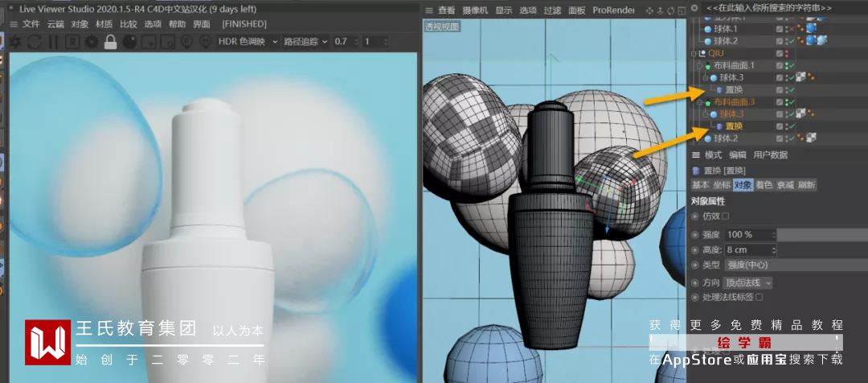Click the green 布料曲面.1 object icon
Image resolution: width=868 pixels, height=383 pixels.
(708, 65)
